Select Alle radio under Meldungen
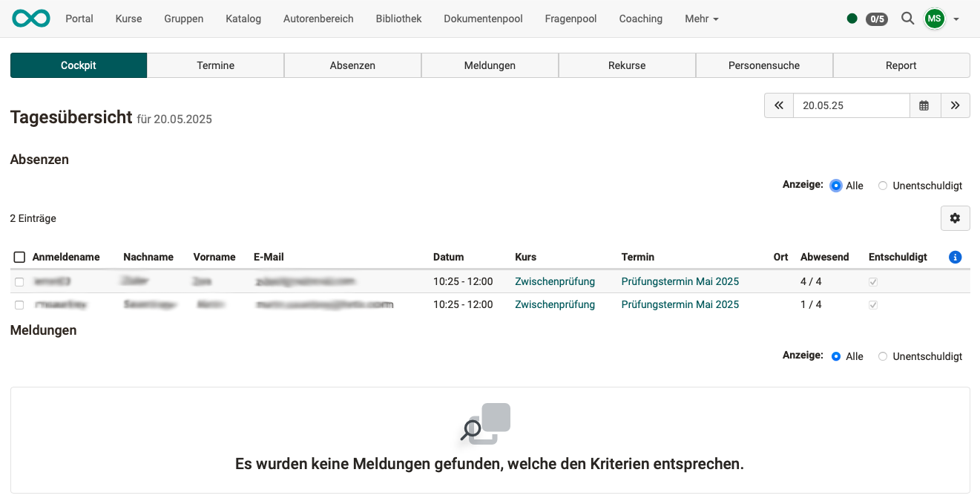Viewport: 980px width, 504px height. 836,356
